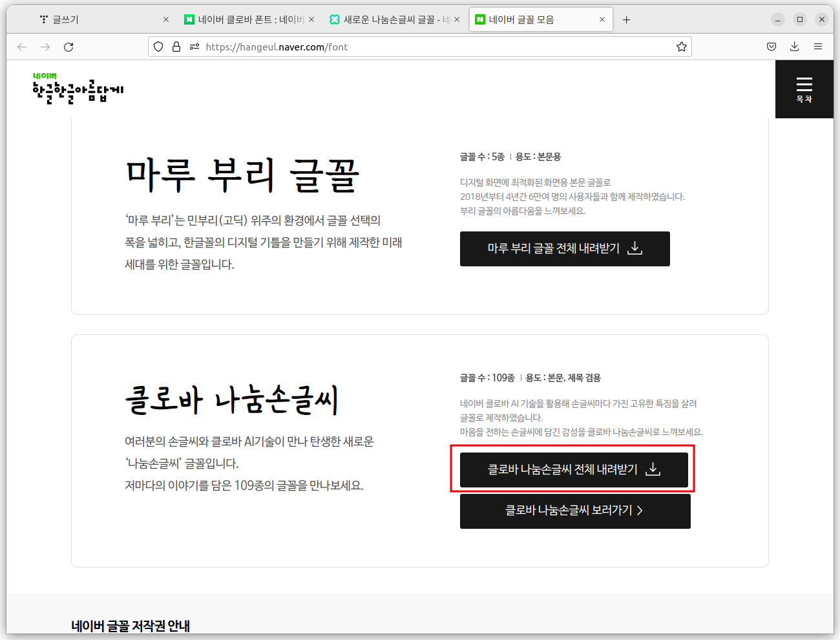Click the tracking protection shield icon
This screenshot has height=640, width=840.
pos(158,47)
